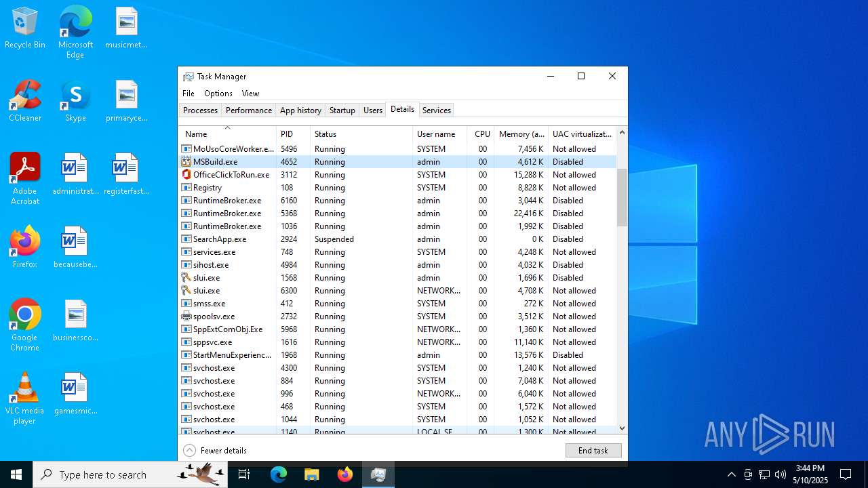The height and width of the screenshot is (488, 868).
Task: Open volume control in system tray
Action: (x=781, y=474)
